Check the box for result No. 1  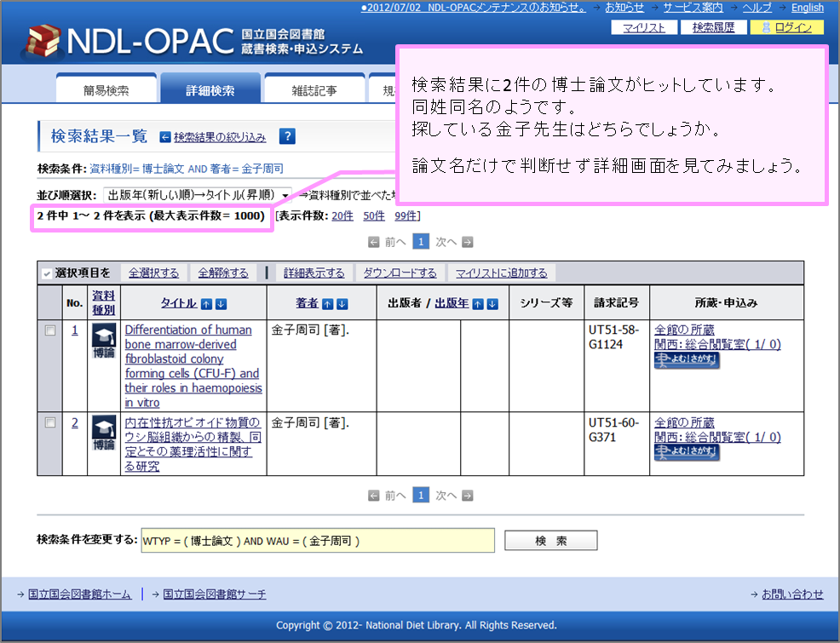point(50,330)
